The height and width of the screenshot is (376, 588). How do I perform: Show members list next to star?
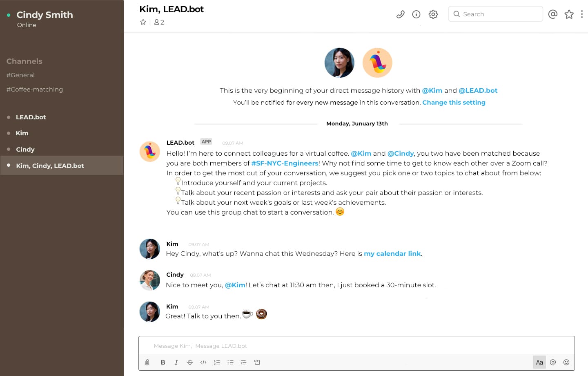pyautogui.click(x=159, y=22)
